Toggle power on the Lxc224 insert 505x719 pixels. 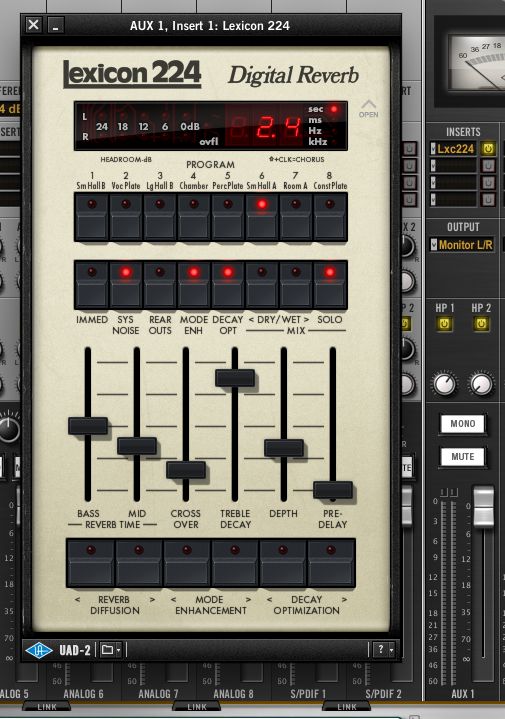(488, 148)
